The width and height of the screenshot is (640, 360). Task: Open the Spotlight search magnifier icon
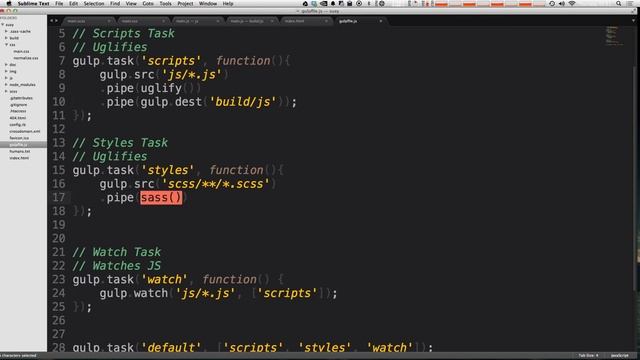[619, 4]
